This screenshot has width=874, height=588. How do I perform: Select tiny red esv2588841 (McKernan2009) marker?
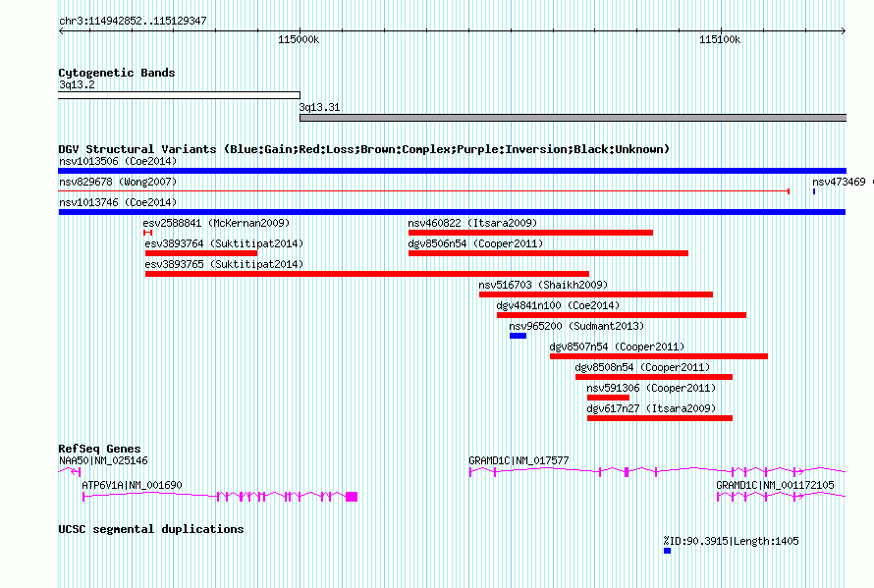(x=147, y=233)
